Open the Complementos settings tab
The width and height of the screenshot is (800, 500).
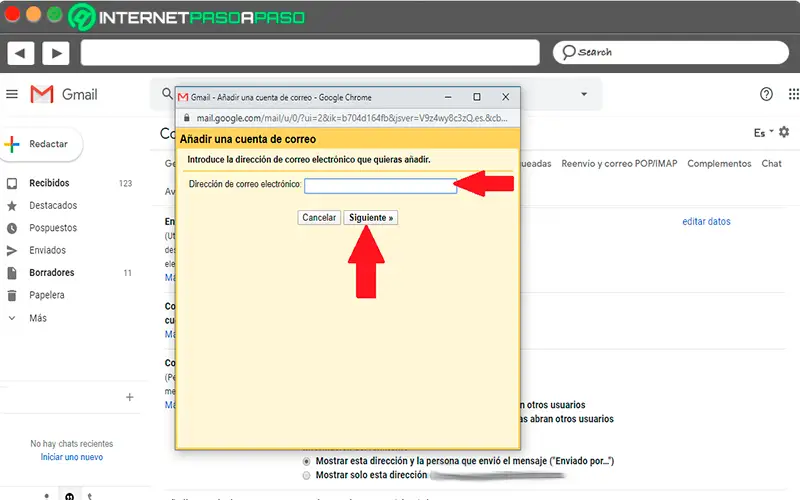(x=719, y=163)
